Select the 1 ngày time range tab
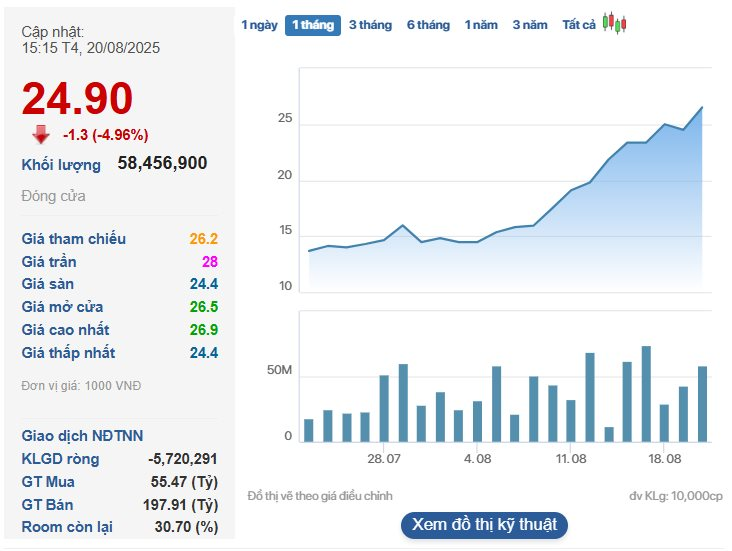This screenshot has height=551, width=732. point(259,25)
